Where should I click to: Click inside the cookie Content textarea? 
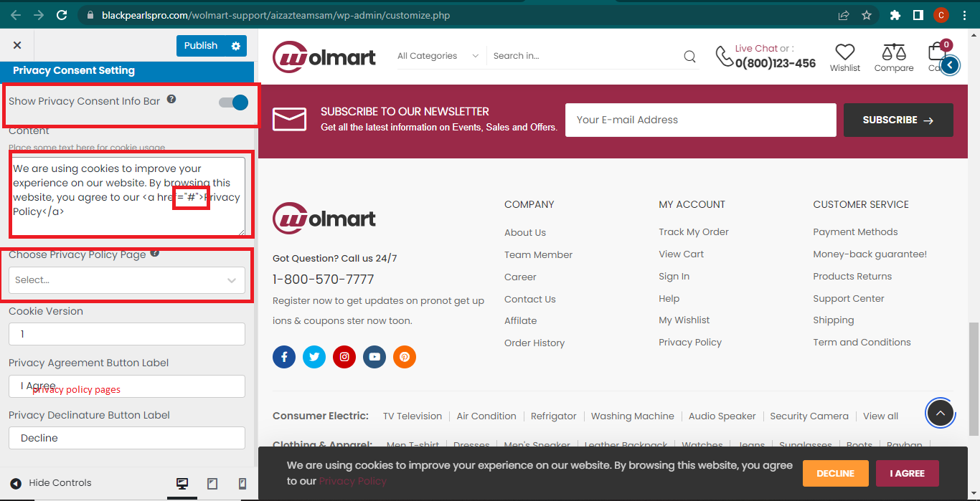127,196
